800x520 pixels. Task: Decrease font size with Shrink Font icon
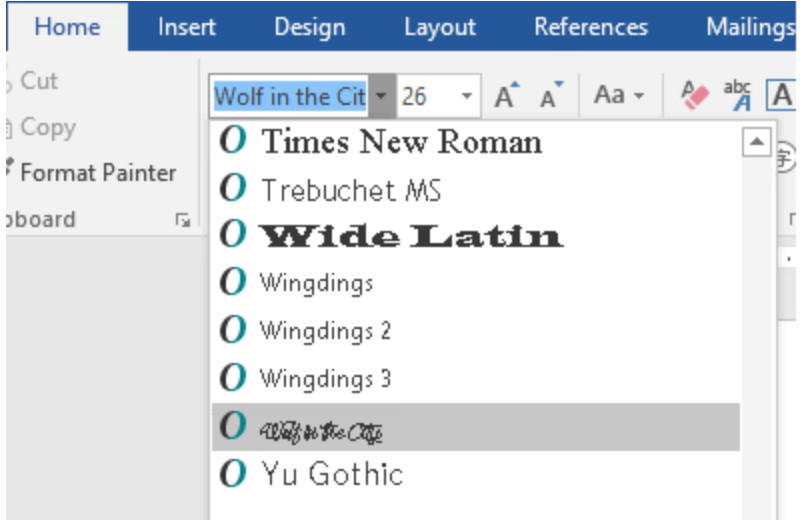[x=551, y=95]
